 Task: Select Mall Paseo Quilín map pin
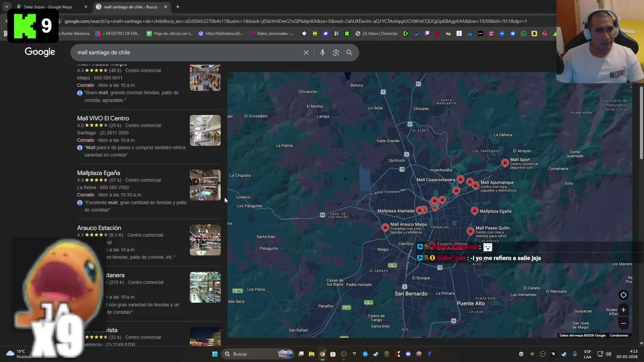coord(470,231)
